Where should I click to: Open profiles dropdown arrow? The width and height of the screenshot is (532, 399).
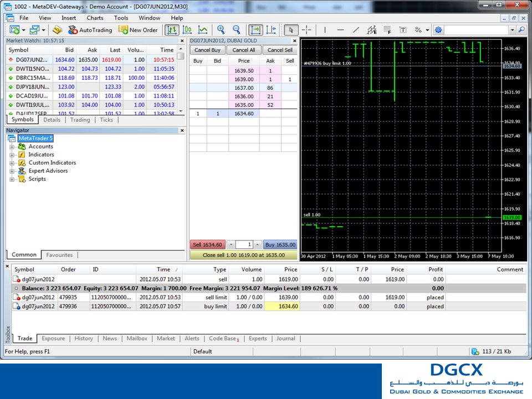point(43,30)
